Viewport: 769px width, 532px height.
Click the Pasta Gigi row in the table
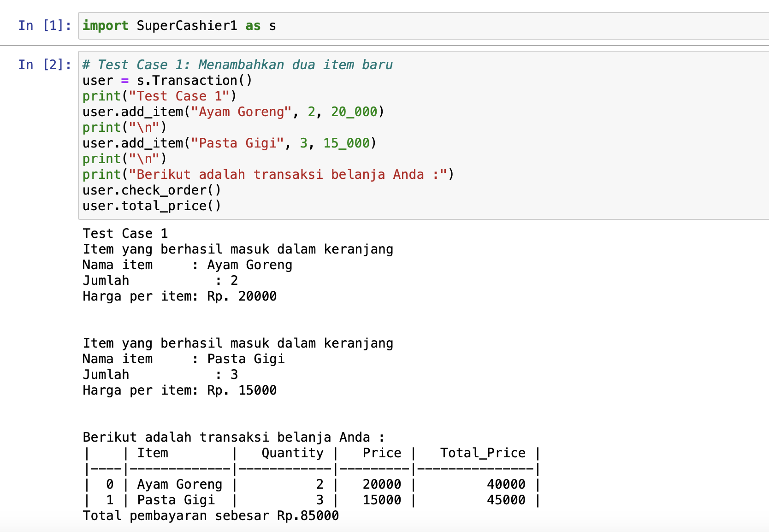click(x=176, y=500)
